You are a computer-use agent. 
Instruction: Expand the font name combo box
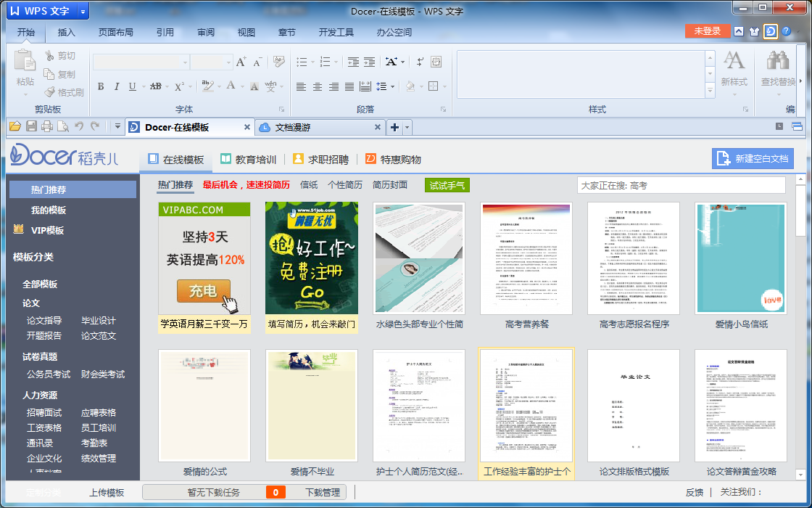(x=184, y=62)
